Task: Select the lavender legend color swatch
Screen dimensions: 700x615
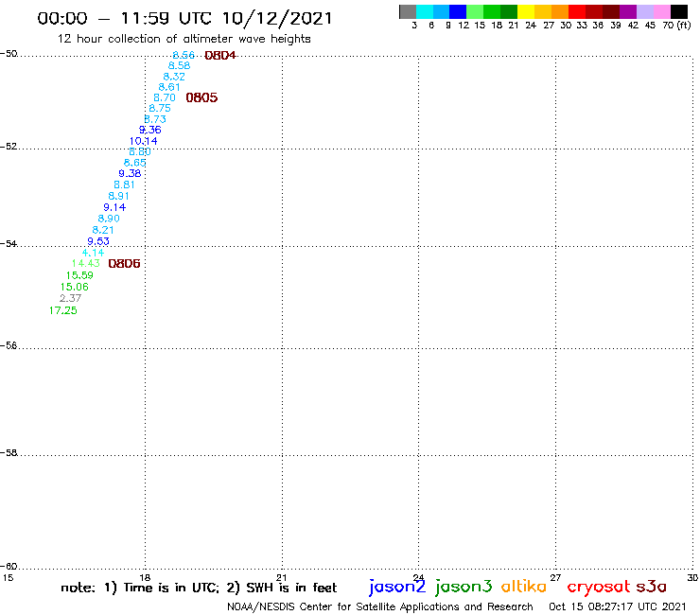Action: (645, 11)
